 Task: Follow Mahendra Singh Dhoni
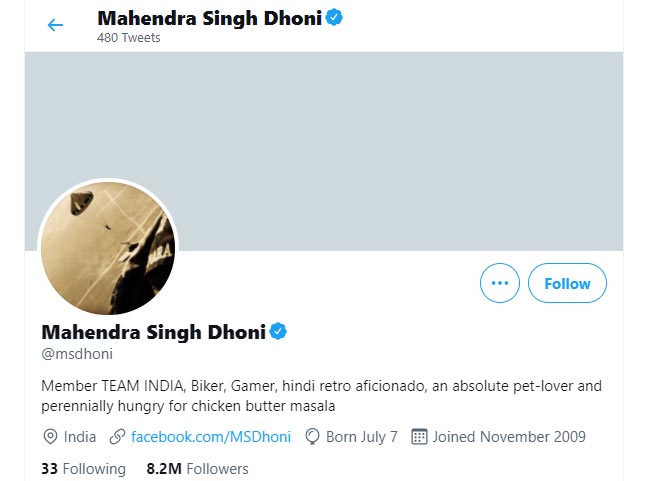click(567, 283)
